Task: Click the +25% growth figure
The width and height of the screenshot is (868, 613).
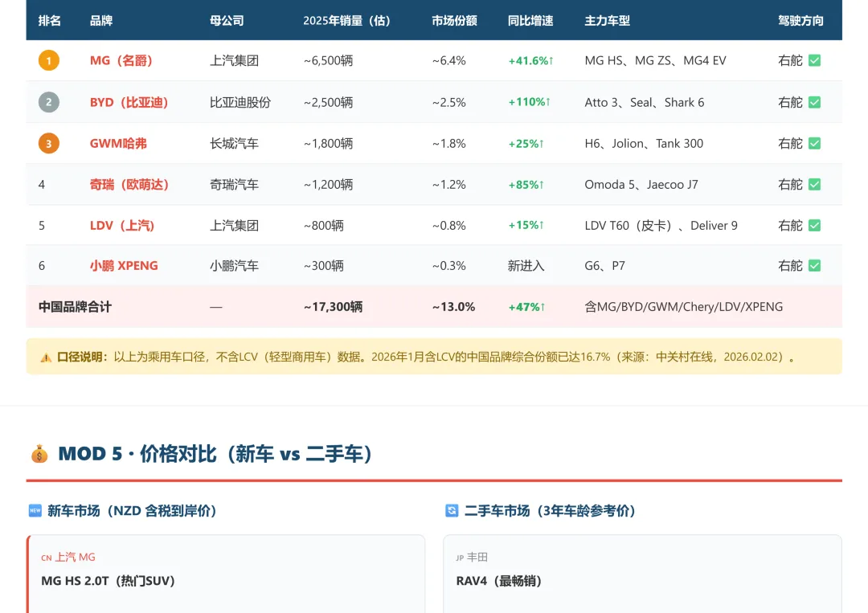Action: 526,144
